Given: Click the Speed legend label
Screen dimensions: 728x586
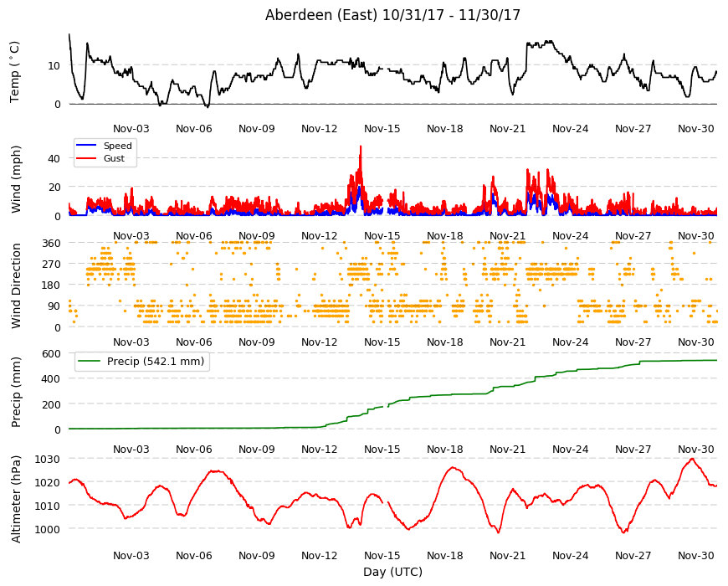Looking at the screenshot, I should [117, 146].
